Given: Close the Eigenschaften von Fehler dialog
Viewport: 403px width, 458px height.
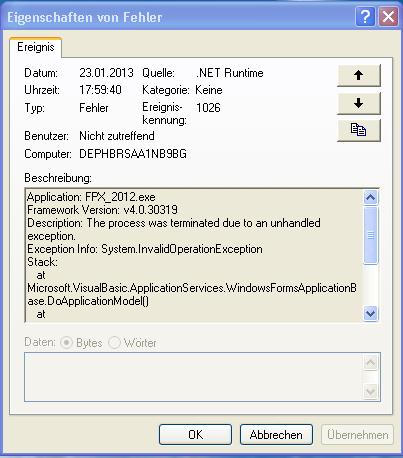Looking at the screenshot, I should click(388, 16).
